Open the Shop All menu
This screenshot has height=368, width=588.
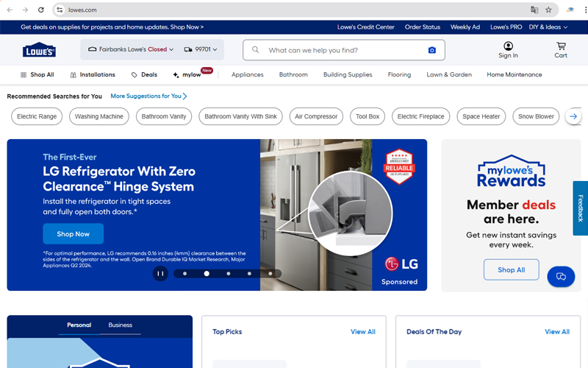[x=37, y=75]
